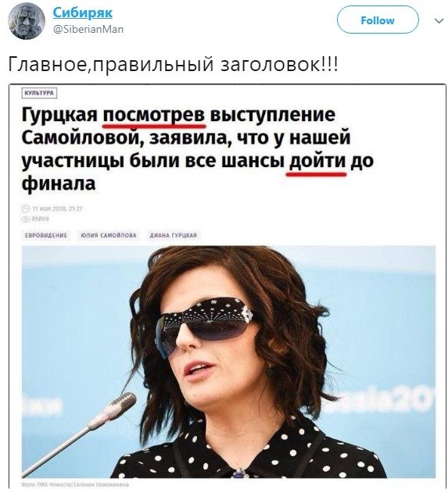The image size is (448, 489).
Task: Click the @SiberianMan handle
Action: tap(88, 30)
